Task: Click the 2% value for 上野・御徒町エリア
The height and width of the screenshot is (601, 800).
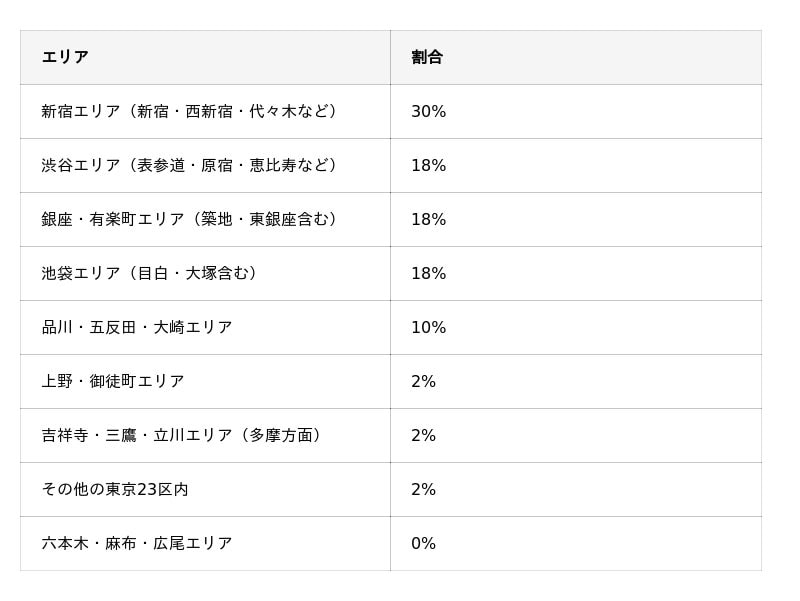Action: [x=423, y=382]
